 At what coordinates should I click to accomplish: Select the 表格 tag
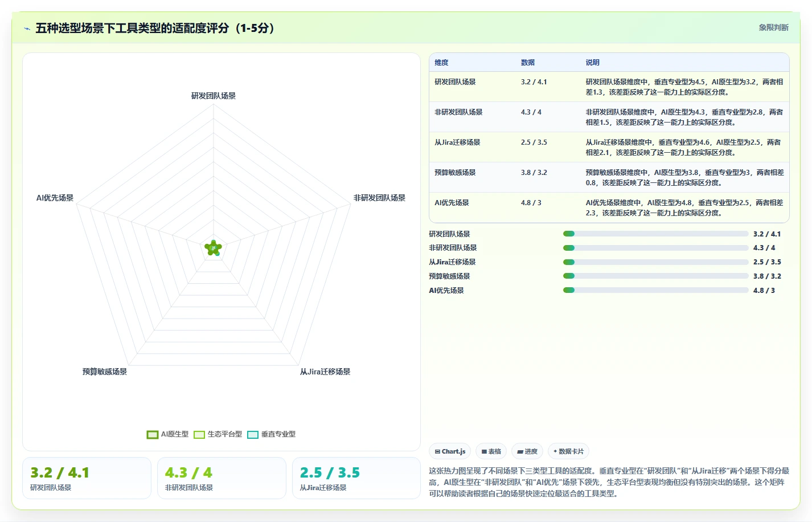(x=491, y=451)
